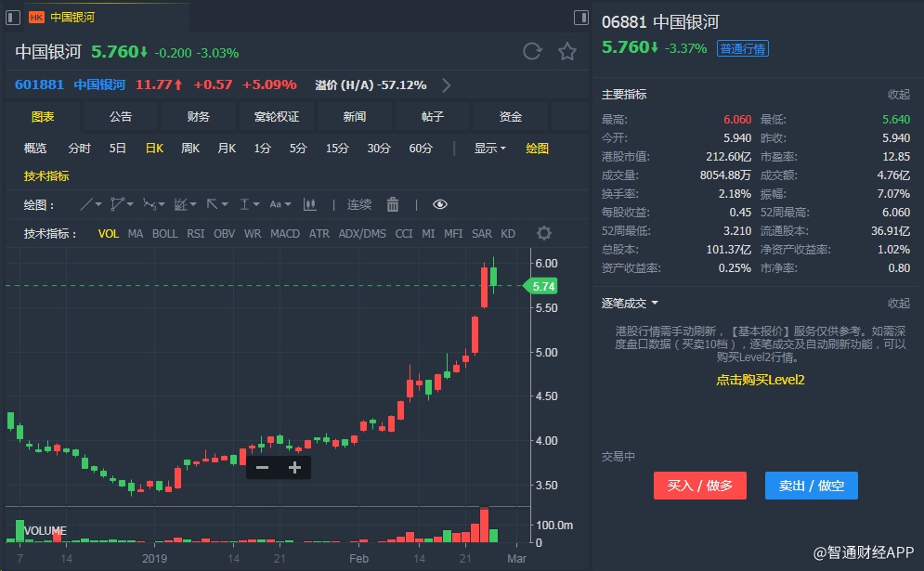Delete drawings with the trash icon
The image size is (924, 571).
coord(393,204)
